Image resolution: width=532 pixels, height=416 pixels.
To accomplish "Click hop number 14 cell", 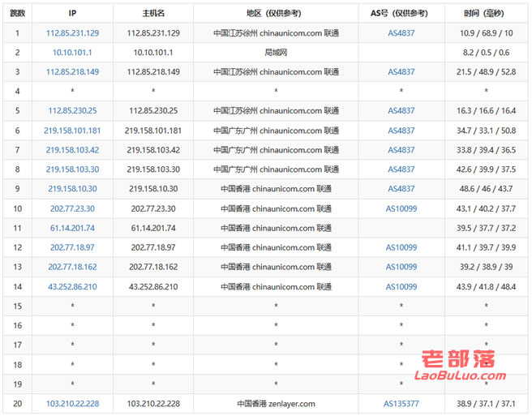I will click(17, 286).
